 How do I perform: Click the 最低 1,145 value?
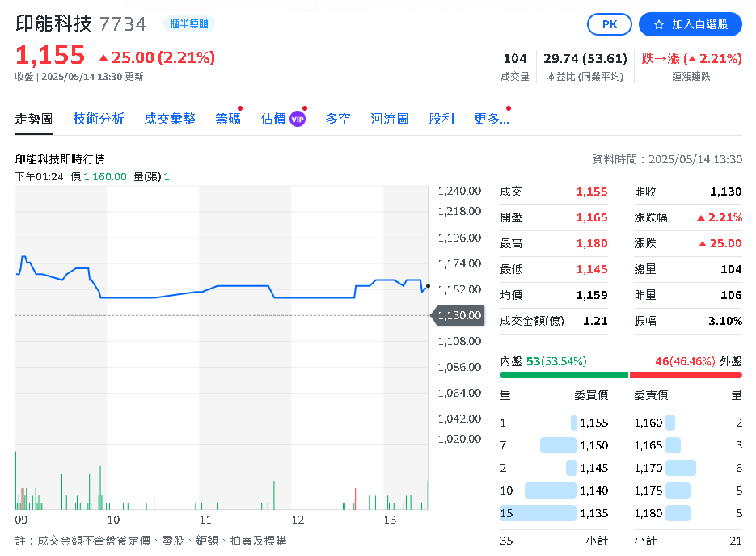point(592,269)
